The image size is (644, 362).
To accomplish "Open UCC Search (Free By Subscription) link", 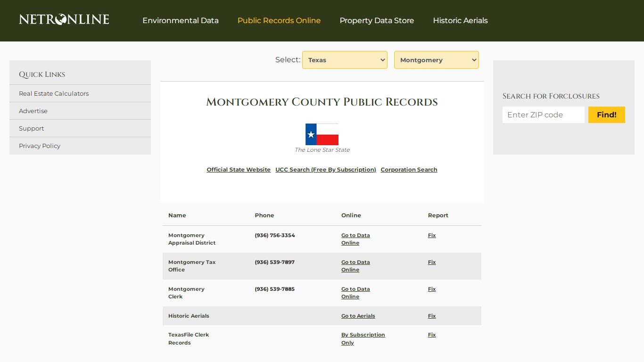I will pos(326,170).
